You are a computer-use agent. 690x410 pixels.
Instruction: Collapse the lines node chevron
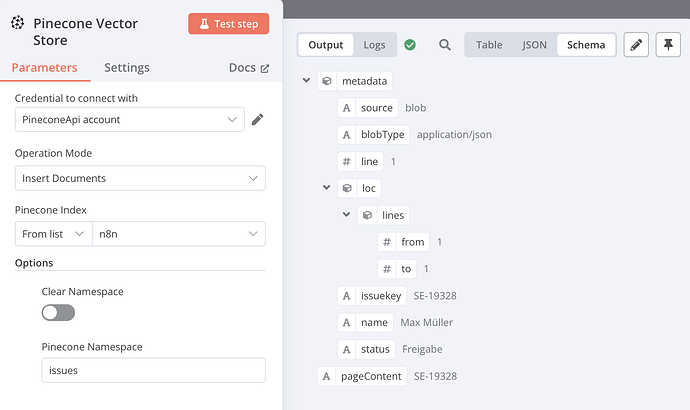coord(346,215)
